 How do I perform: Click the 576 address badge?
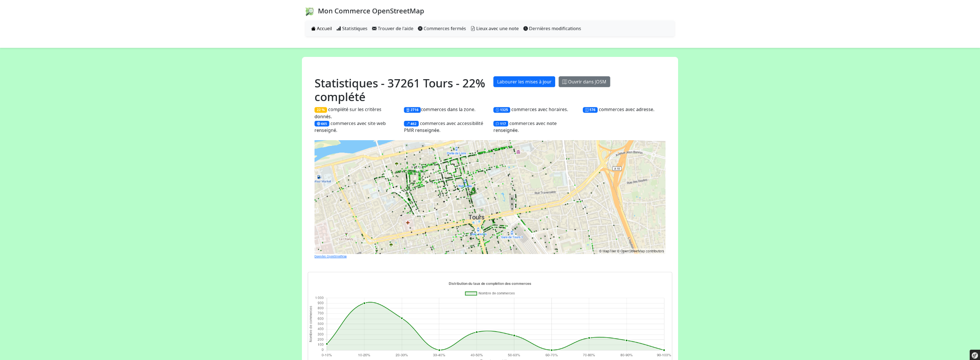pyautogui.click(x=590, y=110)
